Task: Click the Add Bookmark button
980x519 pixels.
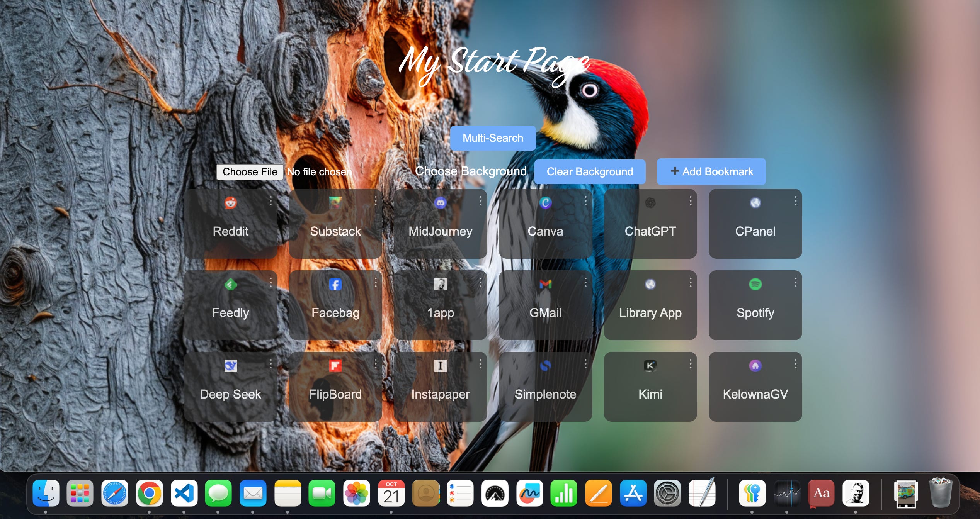Action: (x=711, y=171)
